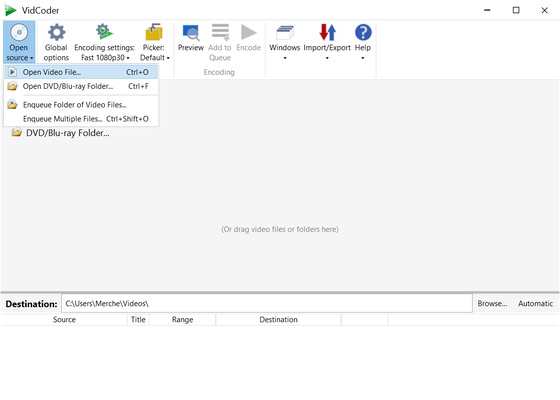The height and width of the screenshot is (400, 560).
Task: Click the Preview label
Action: pos(191,48)
